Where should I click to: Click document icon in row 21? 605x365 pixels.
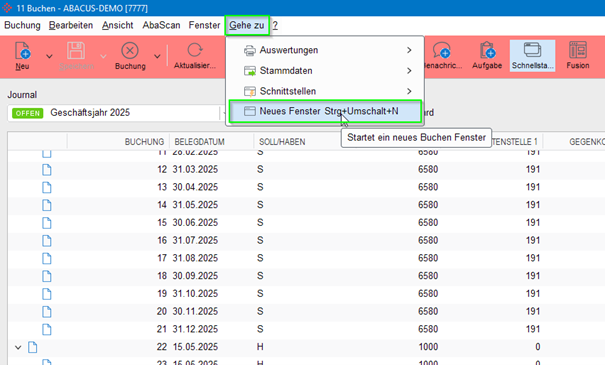click(47, 330)
